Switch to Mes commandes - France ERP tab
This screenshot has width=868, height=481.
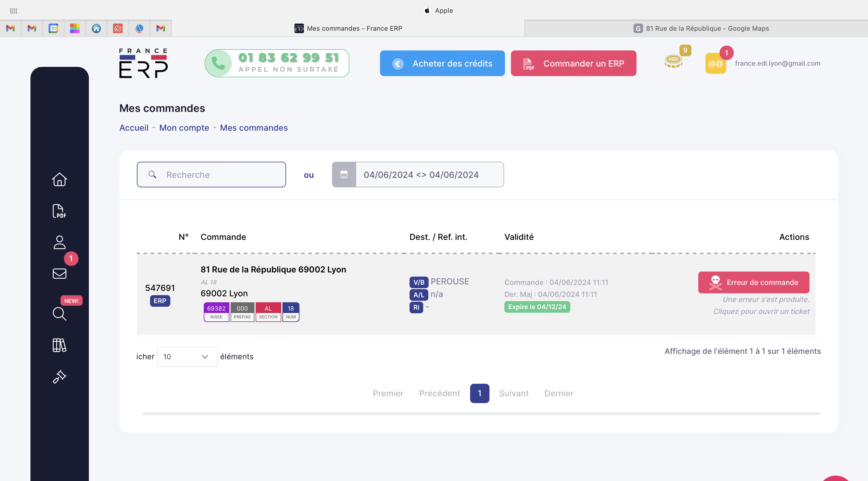click(x=348, y=28)
